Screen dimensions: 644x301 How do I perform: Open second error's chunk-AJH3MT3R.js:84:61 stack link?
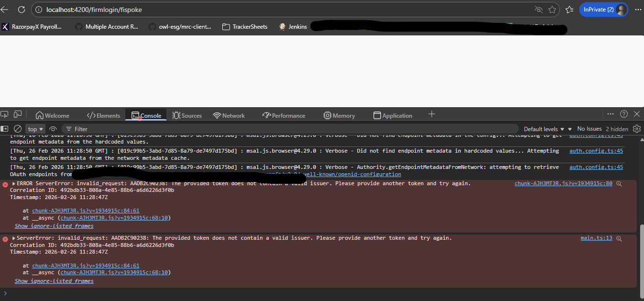[86, 266]
